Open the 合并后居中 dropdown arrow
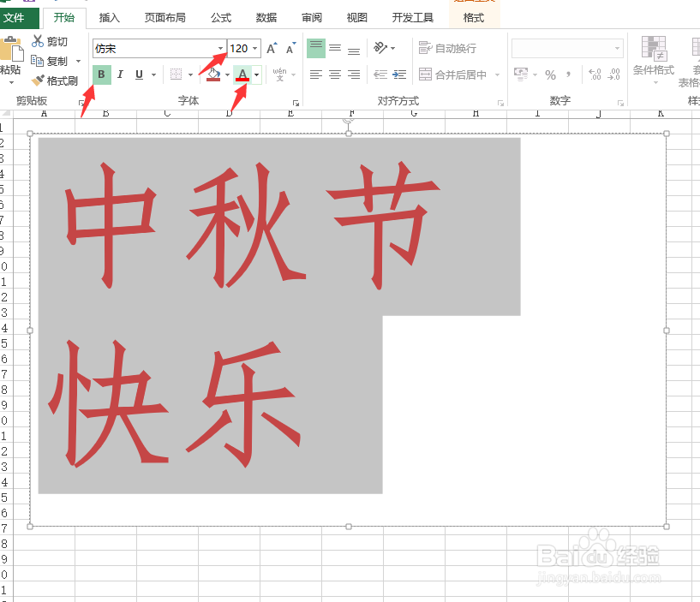Image resolution: width=700 pixels, height=602 pixels. click(x=497, y=75)
